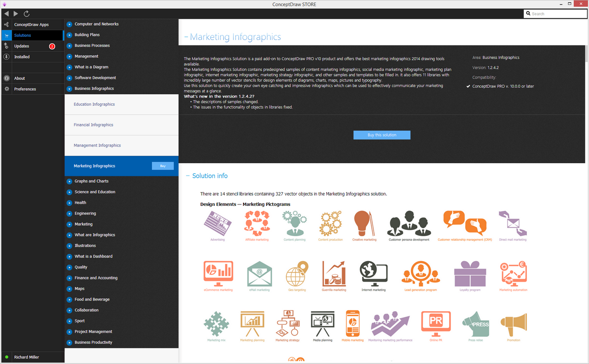Select the Customer persona development pictogram
The height and width of the screenshot is (364, 589).
click(x=409, y=223)
